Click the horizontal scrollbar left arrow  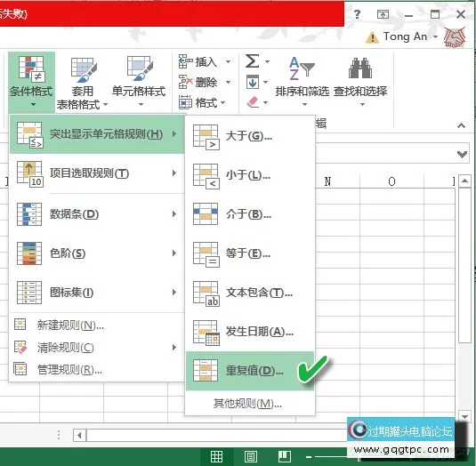click(79, 436)
